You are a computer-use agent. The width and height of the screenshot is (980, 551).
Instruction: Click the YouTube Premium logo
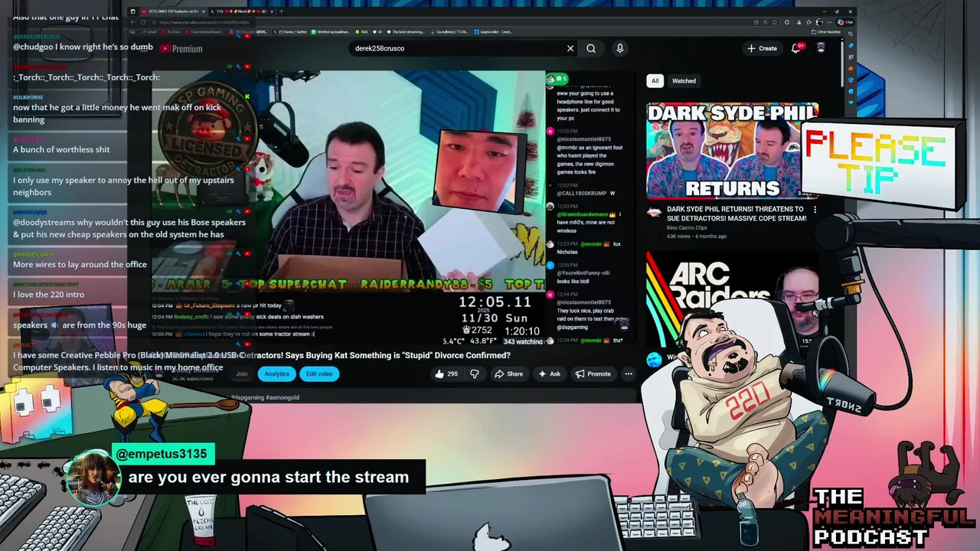[181, 48]
